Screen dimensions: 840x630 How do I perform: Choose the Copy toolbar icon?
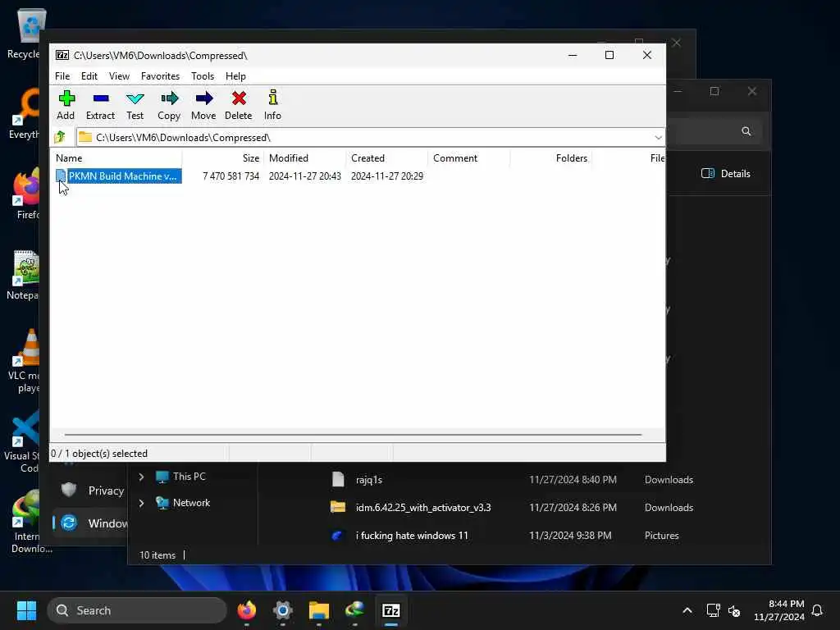click(169, 105)
